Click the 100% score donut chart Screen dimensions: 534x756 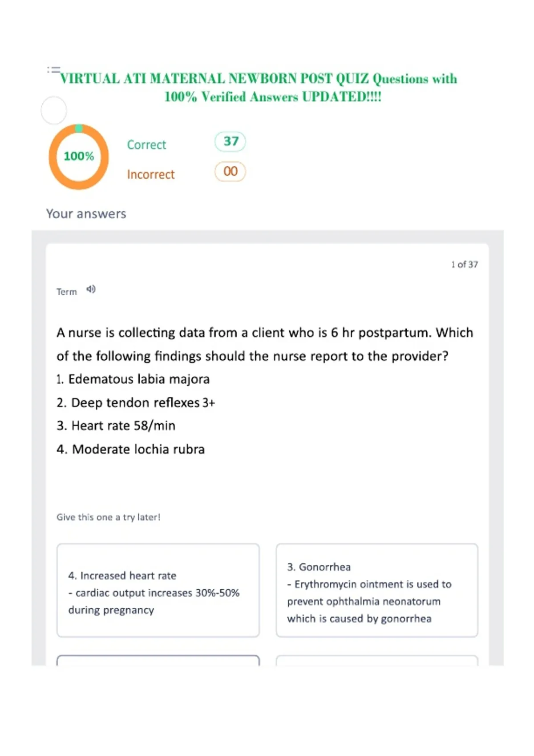pyautogui.click(x=79, y=157)
